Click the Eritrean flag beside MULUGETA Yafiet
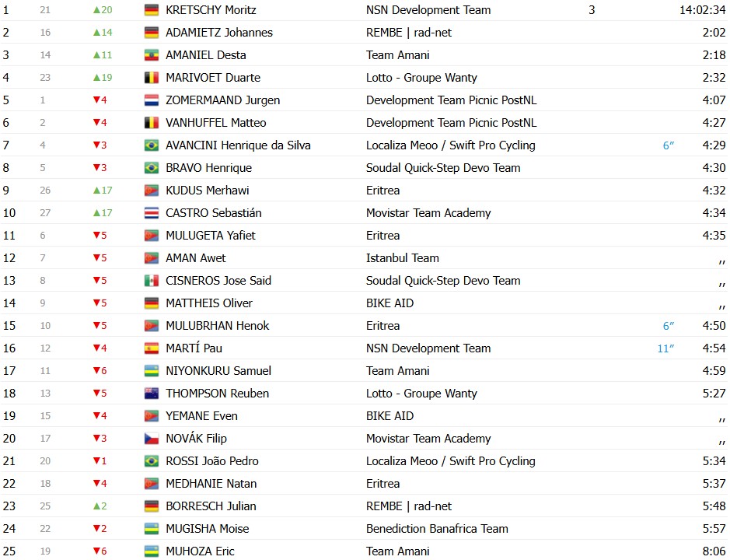 click(x=152, y=235)
